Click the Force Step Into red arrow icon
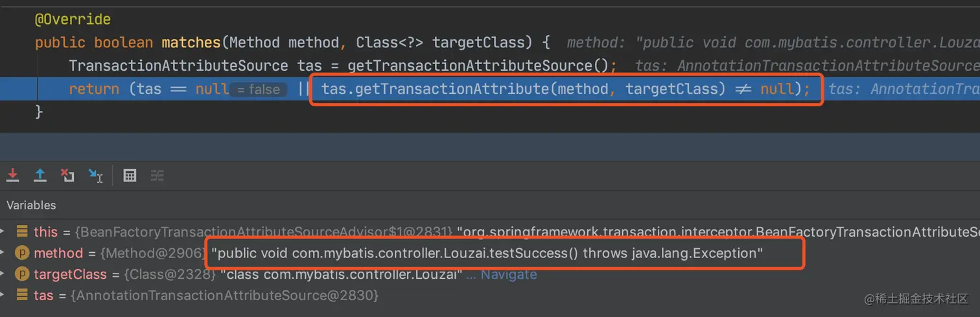980x317 pixels. (12, 175)
